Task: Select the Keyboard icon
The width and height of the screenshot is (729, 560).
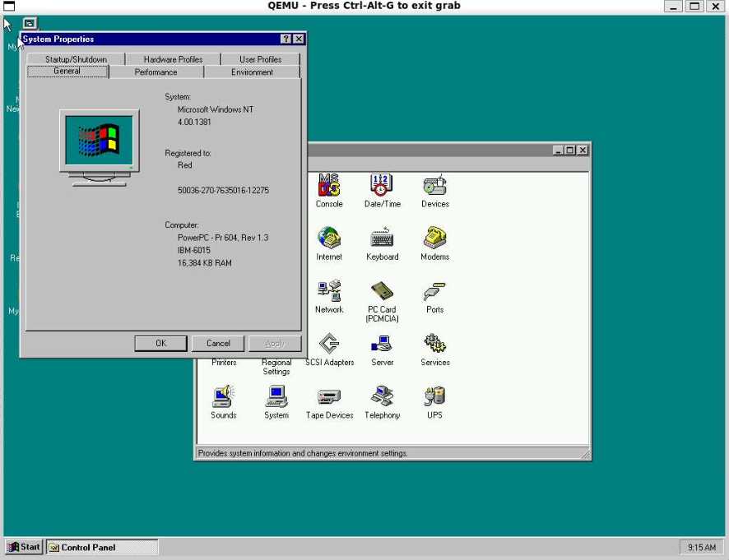Action: (382, 238)
